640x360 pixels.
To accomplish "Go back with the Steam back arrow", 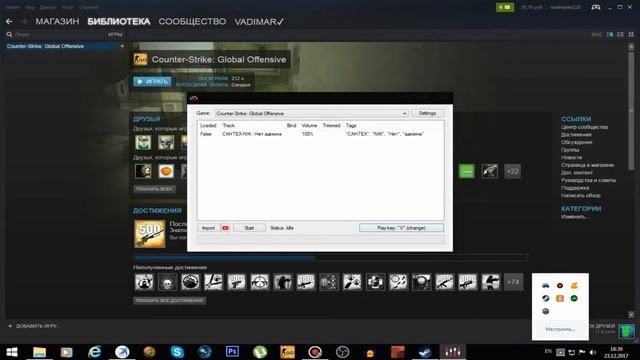I will (9, 21).
